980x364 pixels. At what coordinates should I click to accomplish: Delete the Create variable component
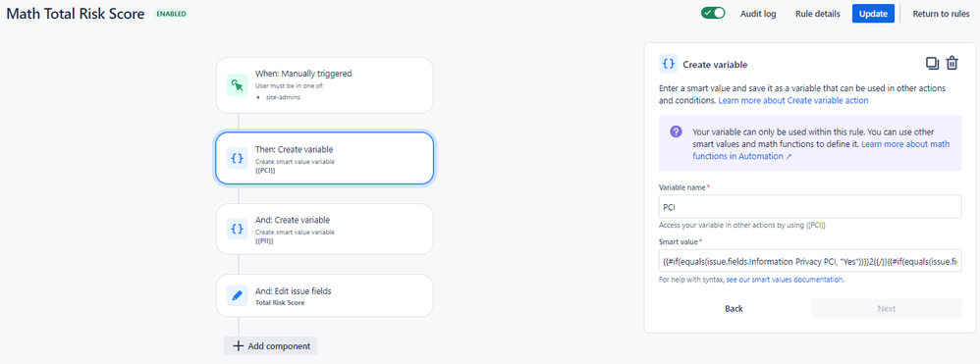pos(952,63)
